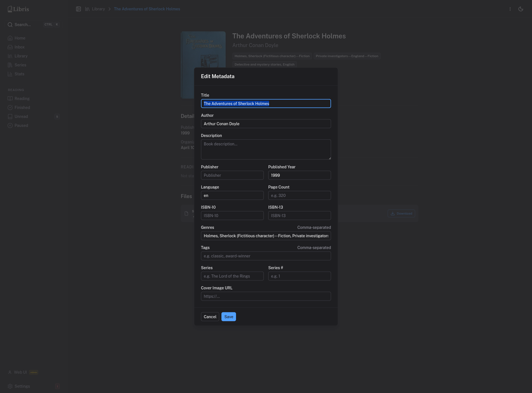Viewport: 532px width, 393px height.
Task: Open the more options menu
Action: [x=510, y=9]
